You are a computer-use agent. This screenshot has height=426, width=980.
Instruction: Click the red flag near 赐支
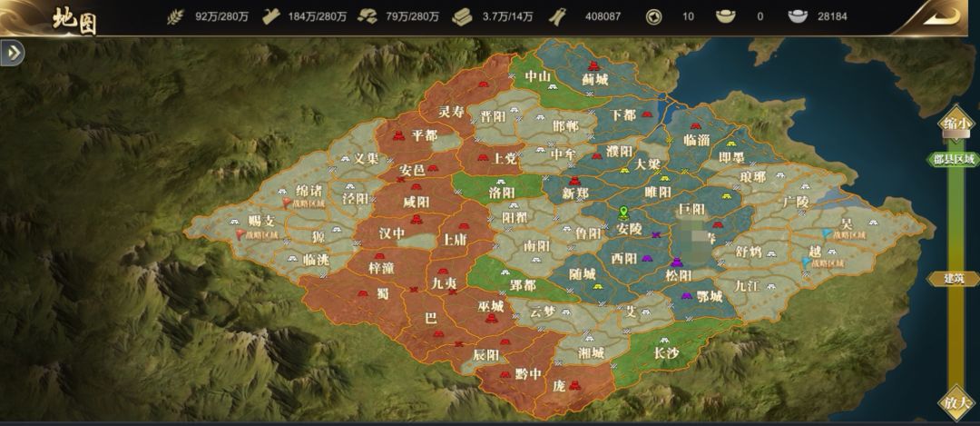coord(240,234)
